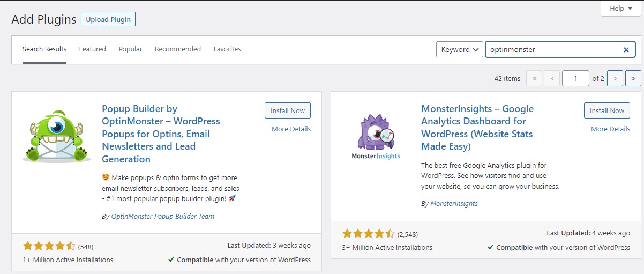The image size is (644, 274).
Task: Open More Details for OptinMonster Popup Builder
Action: 291,129
